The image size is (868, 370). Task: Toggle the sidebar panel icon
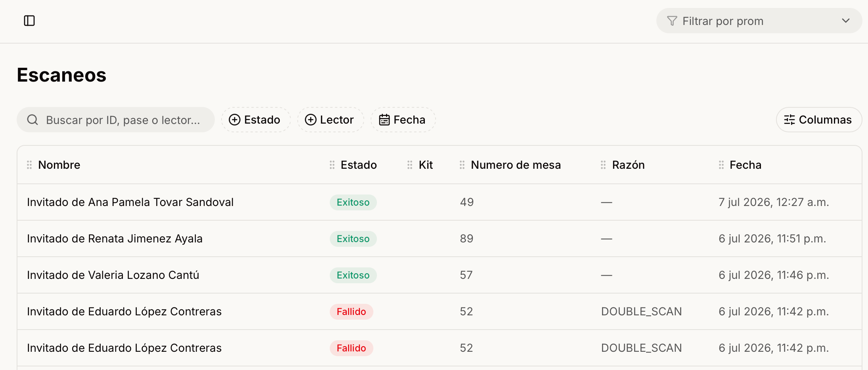pos(29,21)
